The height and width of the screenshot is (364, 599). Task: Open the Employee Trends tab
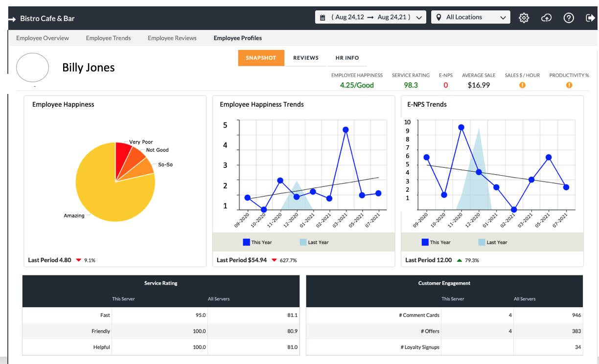(108, 38)
